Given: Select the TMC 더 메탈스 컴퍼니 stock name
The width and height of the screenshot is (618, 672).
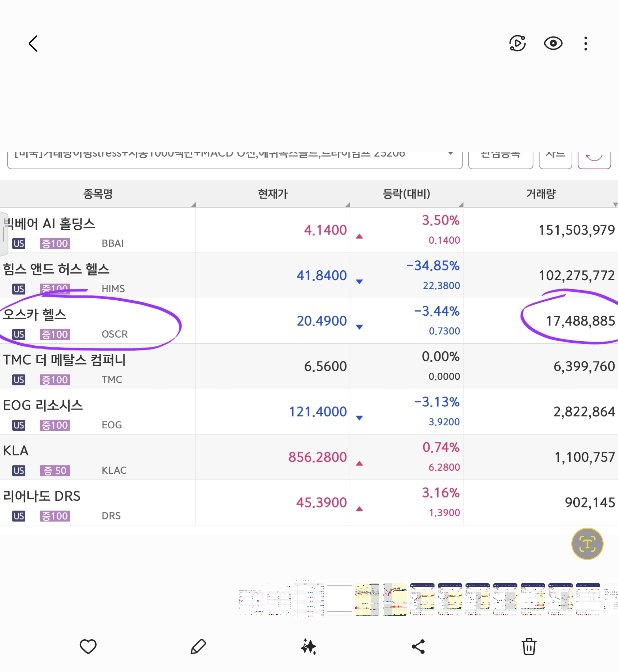Looking at the screenshot, I should tap(65, 360).
